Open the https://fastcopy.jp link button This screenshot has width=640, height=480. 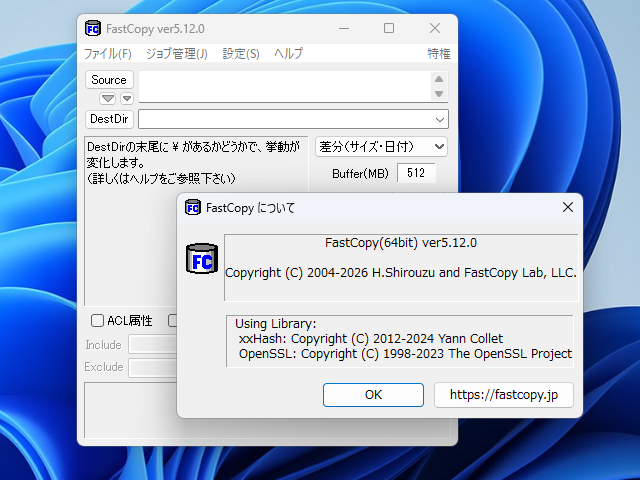[504, 395]
